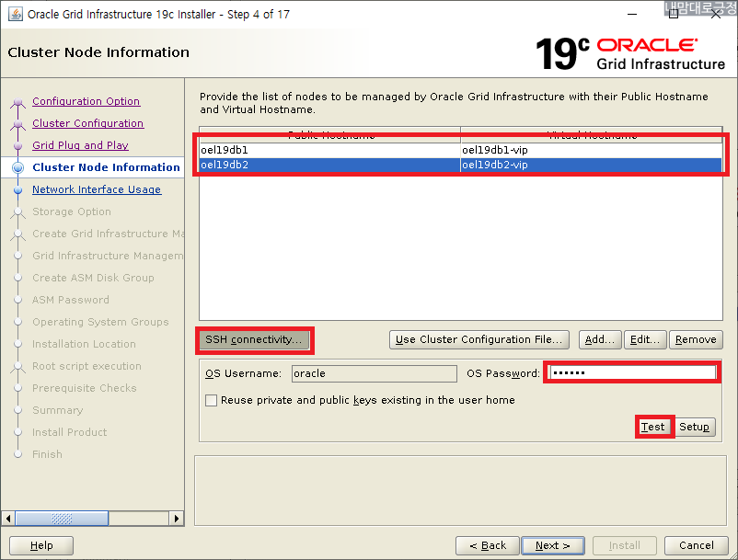Focus the OS Username field
Screen dimensions: 738x560
(x=375, y=373)
